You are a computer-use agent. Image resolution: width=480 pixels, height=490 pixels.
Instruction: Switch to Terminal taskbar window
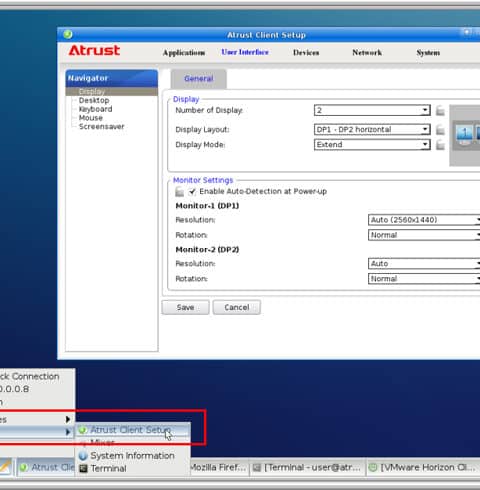(307, 467)
